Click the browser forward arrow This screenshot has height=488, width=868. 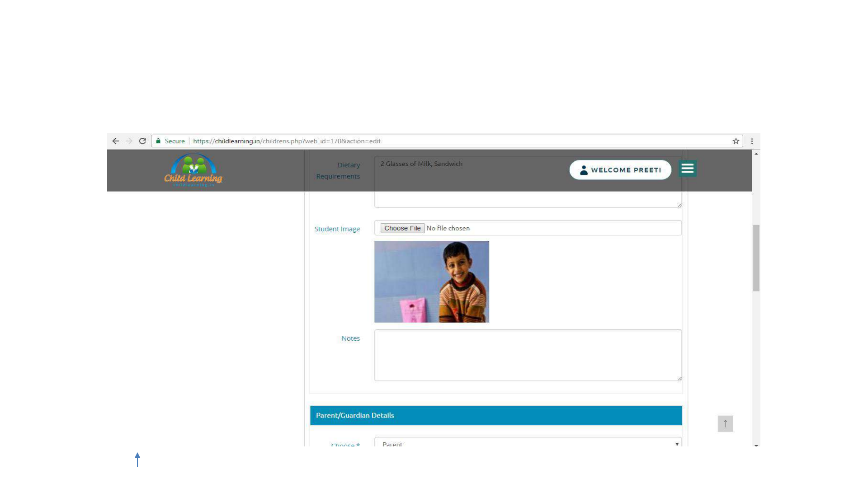pos(129,141)
